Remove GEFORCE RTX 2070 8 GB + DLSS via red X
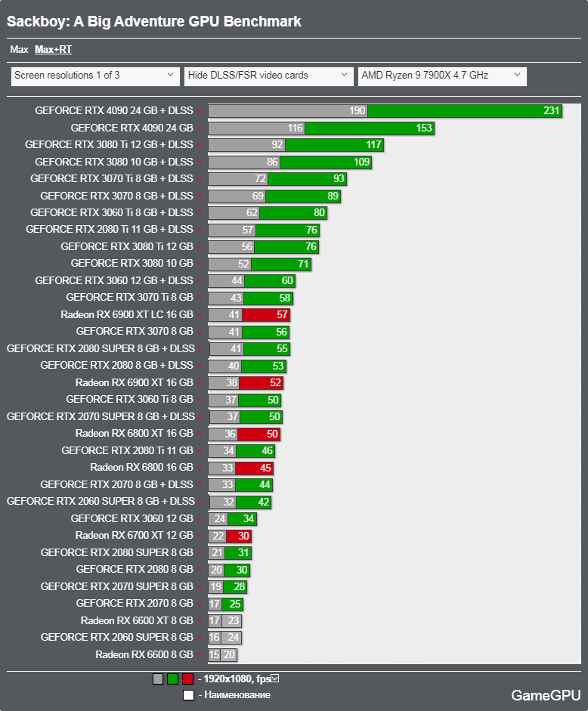 click(199, 485)
